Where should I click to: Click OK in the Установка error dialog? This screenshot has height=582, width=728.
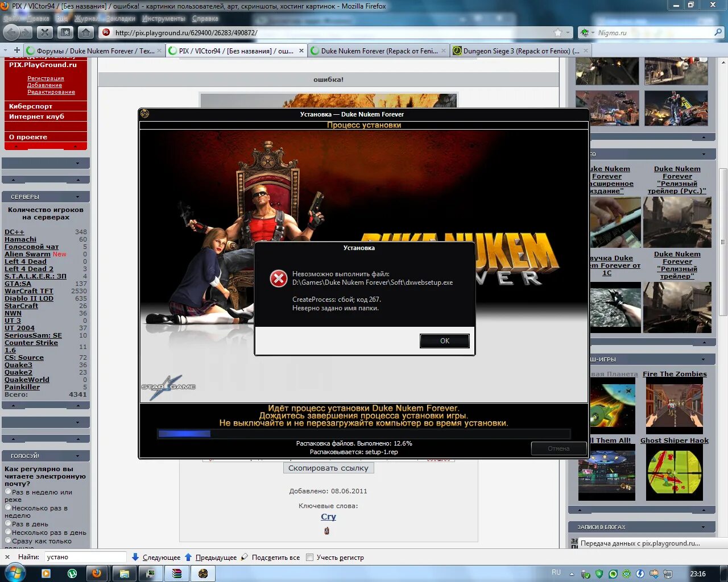tap(445, 341)
